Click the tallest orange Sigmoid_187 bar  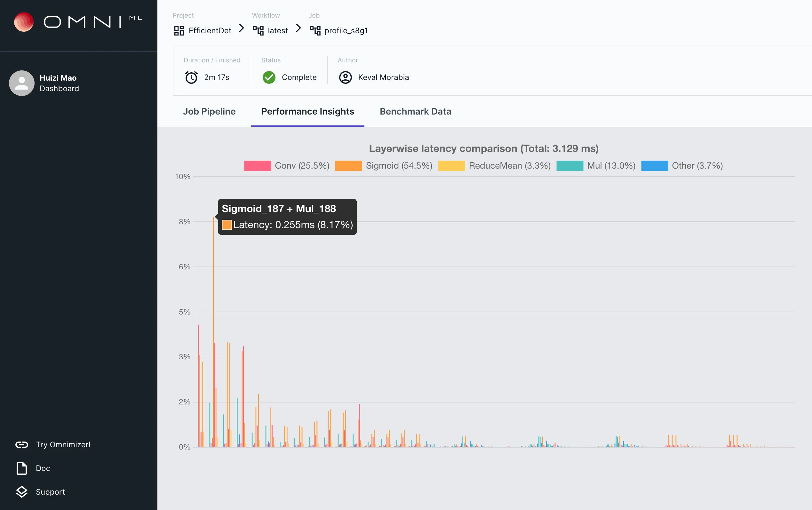click(x=213, y=332)
